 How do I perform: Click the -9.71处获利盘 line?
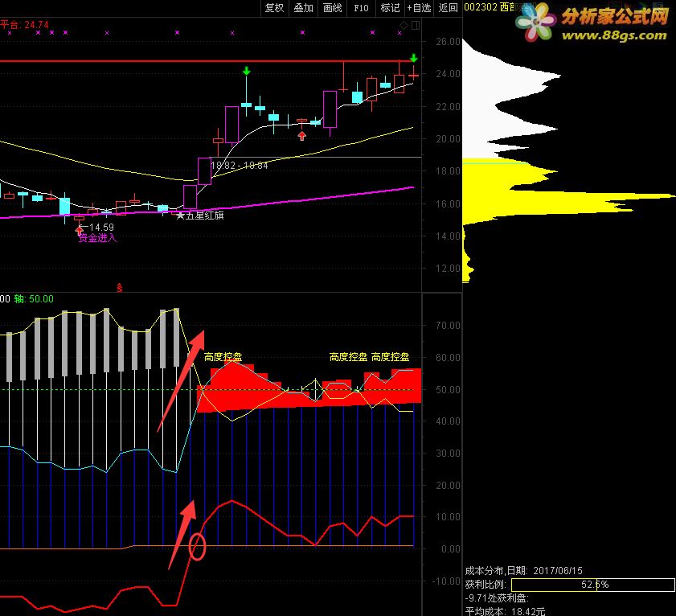click(497, 598)
